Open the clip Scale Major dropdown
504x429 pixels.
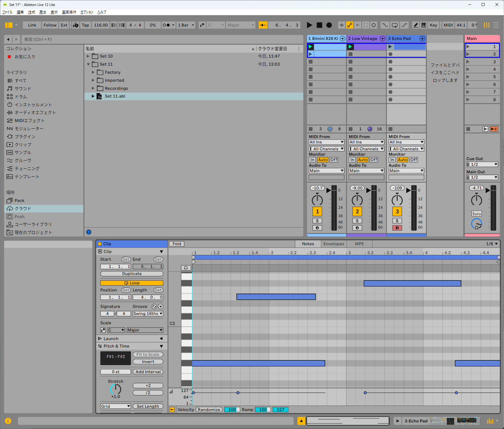(x=145, y=330)
